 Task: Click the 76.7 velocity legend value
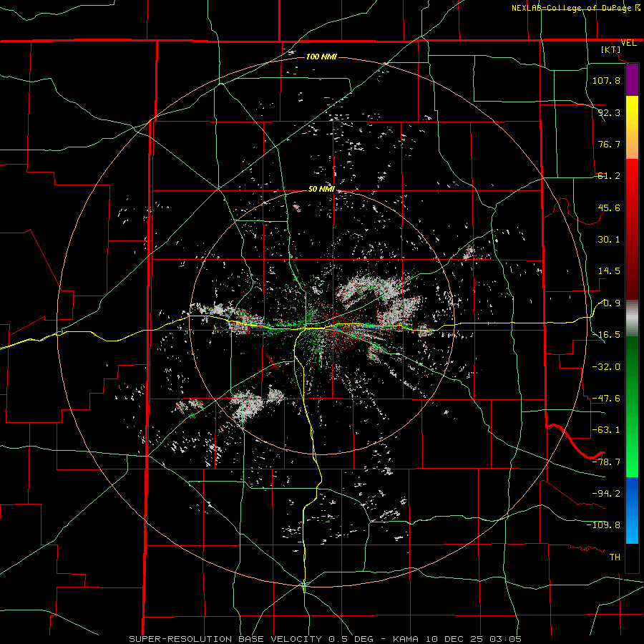[x=609, y=144]
